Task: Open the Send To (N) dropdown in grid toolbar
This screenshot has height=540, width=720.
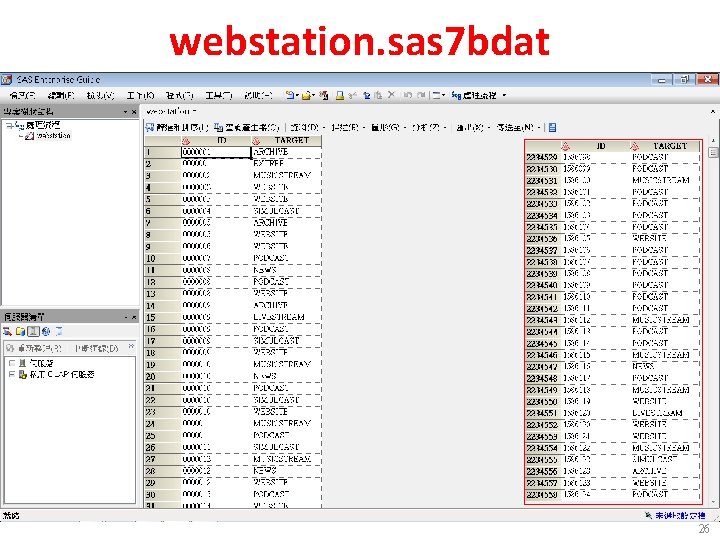Action: 518,127
